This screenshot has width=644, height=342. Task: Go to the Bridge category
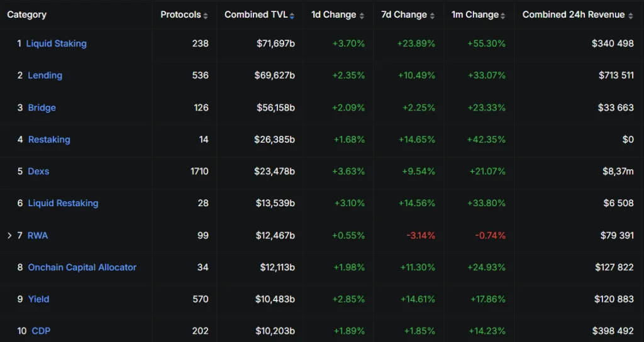(42, 108)
